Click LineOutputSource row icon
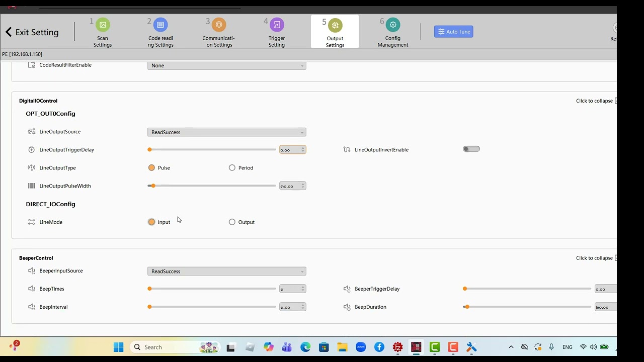Image resolution: width=644 pixels, height=362 pixels. (x=31, y=132)
